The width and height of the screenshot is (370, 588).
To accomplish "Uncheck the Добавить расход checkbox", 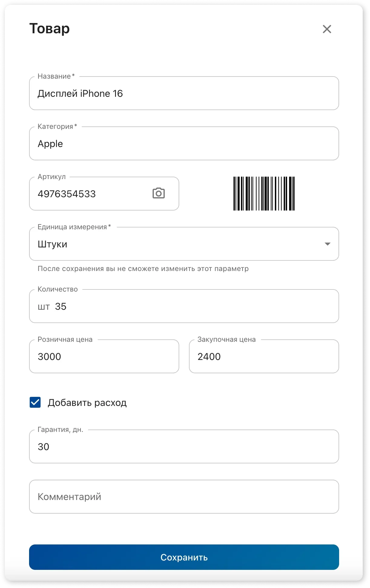I will pyautogui.click(x=35, y=403).
